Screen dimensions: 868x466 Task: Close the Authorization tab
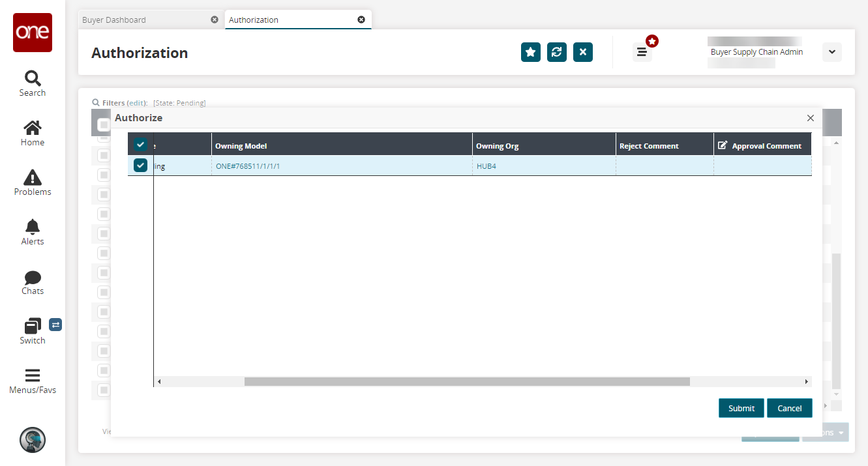pyautogui.click(x=361, y=20)
